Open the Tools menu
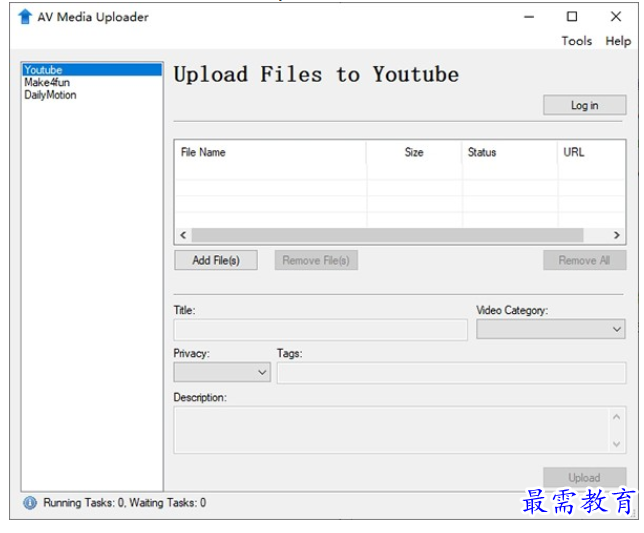 click(577, 41)
